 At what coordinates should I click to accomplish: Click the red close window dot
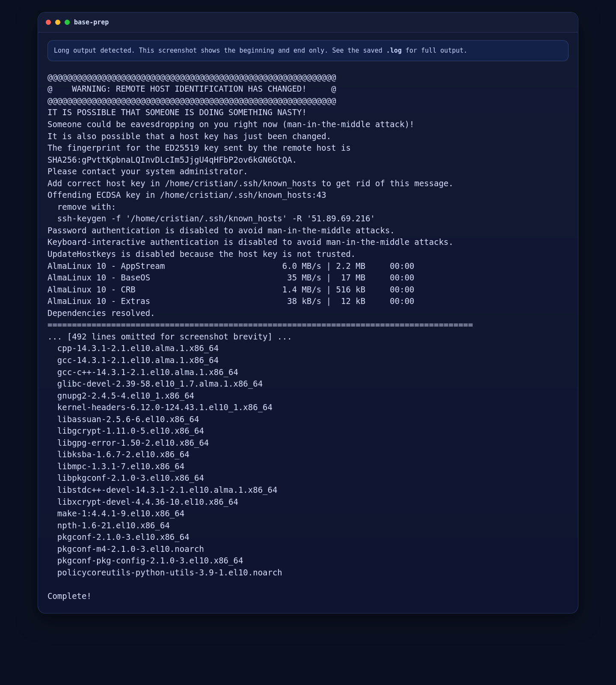48,22
